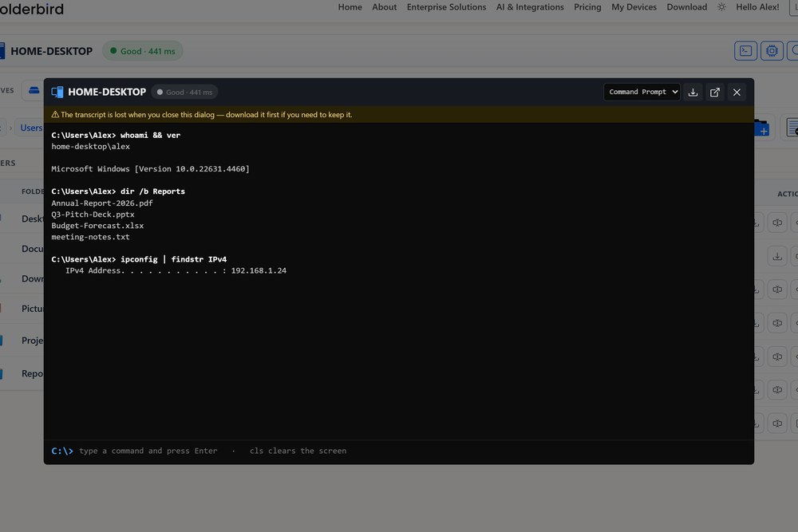This screenshot has height=532, width=798.
Task: Click the green Good 441 ms badge on the page
Action: (x=143, y=51)
